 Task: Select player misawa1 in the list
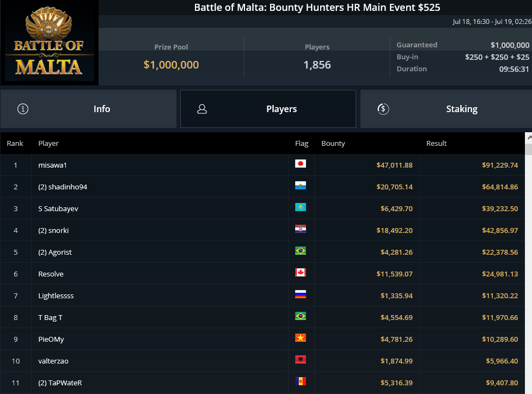(x=262, y=165)
